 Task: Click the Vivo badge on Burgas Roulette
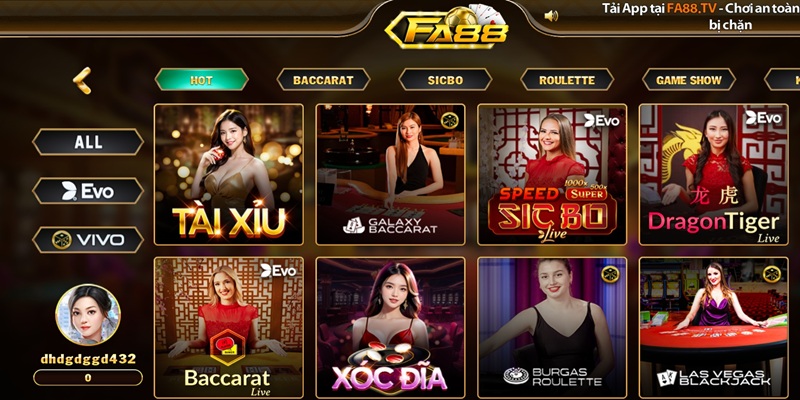pyautogui.click(x=610, y=274)
